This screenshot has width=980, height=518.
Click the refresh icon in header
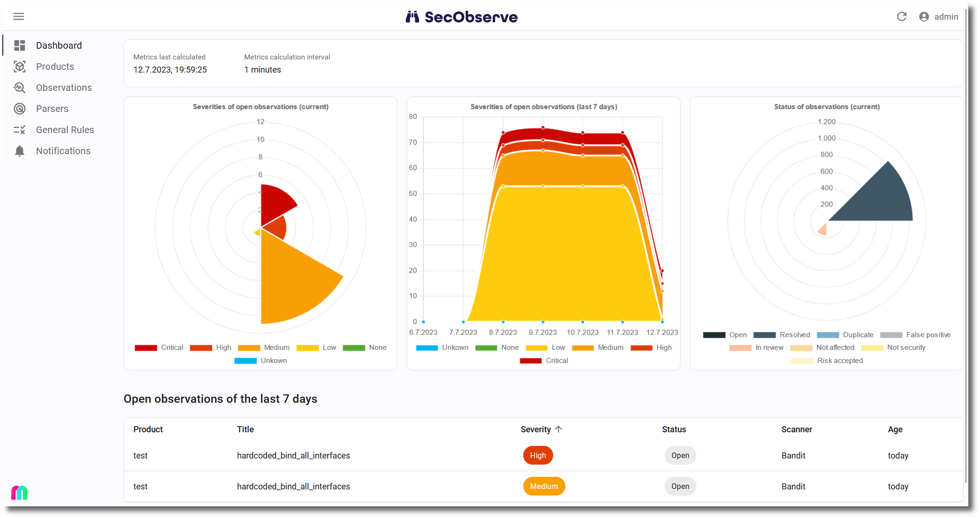click(x=901, y=17)
